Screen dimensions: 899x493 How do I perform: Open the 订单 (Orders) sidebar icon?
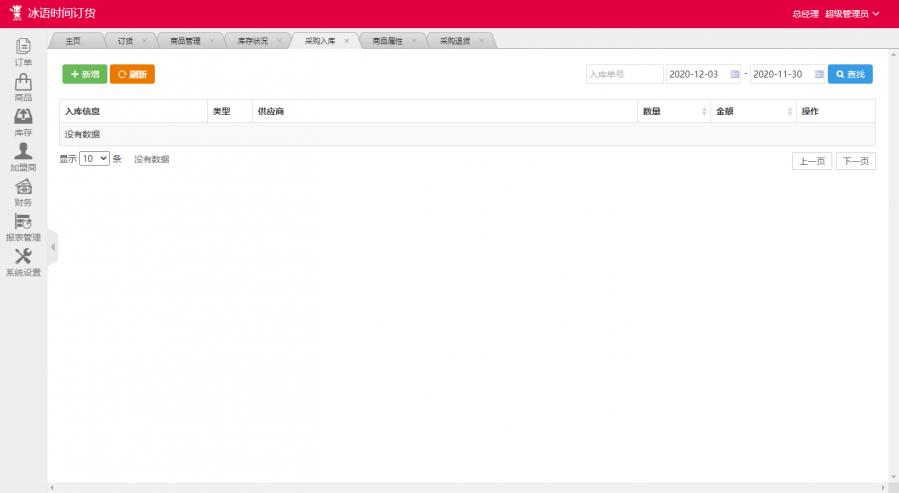click(x=23, y=47)
